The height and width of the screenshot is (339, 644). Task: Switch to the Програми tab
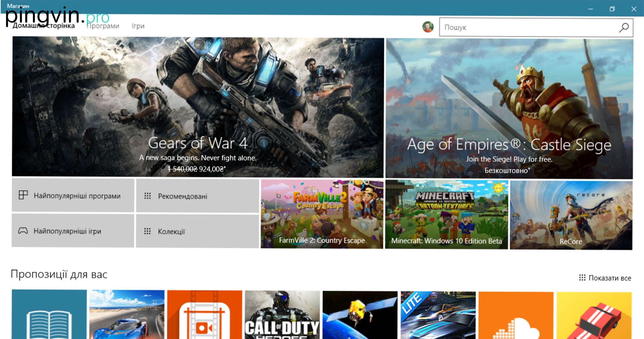[x=103, y=26]
